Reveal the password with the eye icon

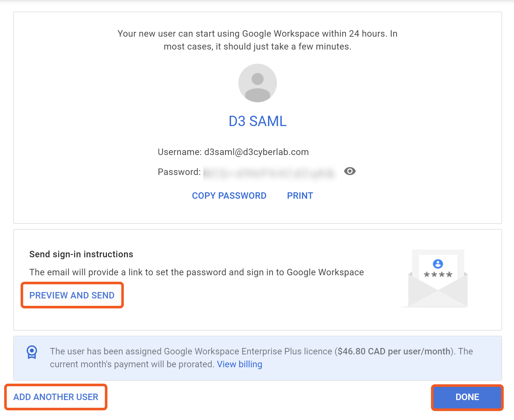coord(350,171)
